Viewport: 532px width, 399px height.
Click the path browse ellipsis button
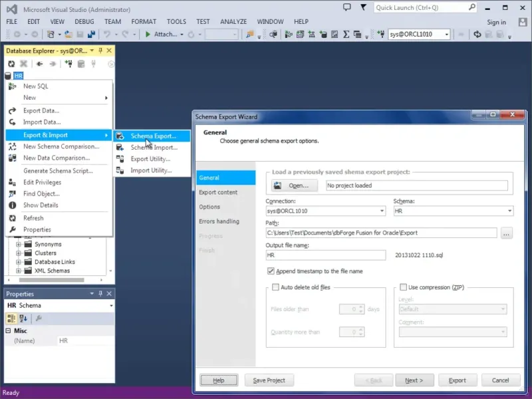(506, 233)
